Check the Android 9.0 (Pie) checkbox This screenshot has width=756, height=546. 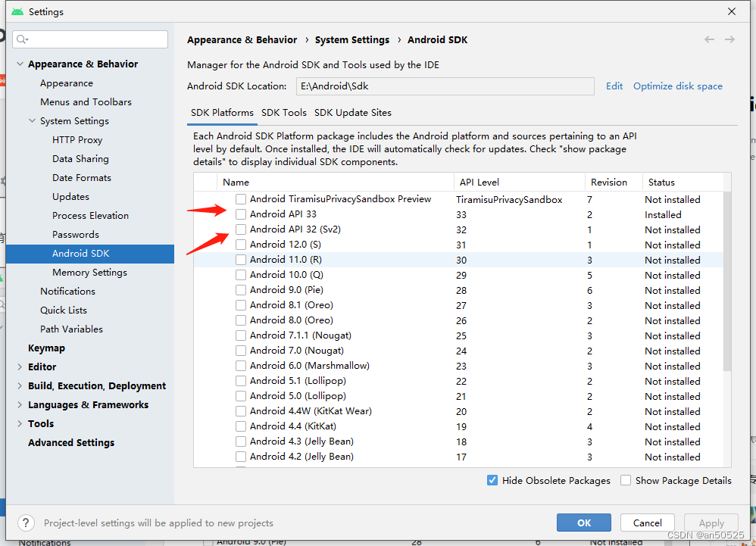click(x=241, y=290)
